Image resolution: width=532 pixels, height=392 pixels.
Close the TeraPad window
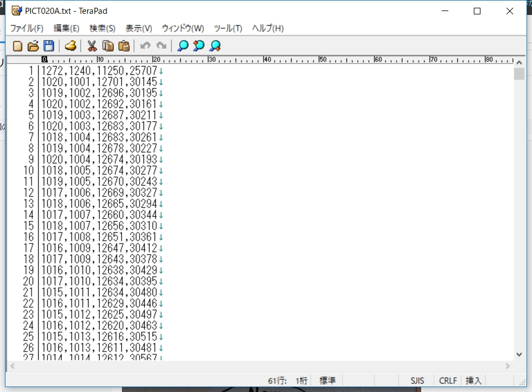510,11
